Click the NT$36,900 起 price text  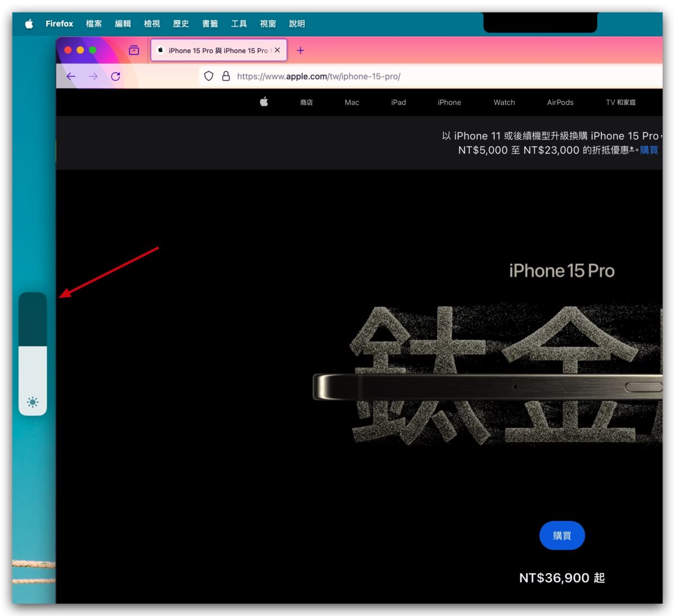coord(562,578)
